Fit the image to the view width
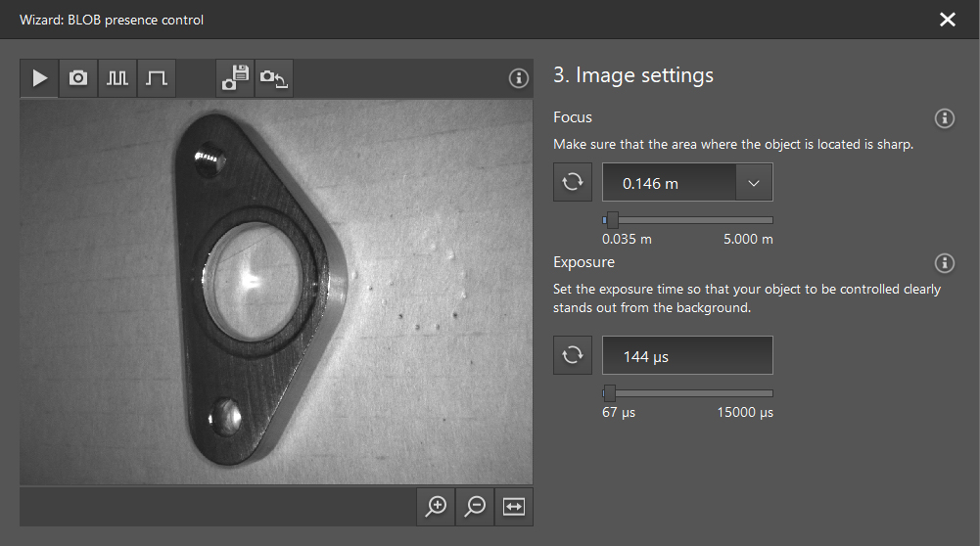This screenshot has height=546, width=980. pos(514,506)
